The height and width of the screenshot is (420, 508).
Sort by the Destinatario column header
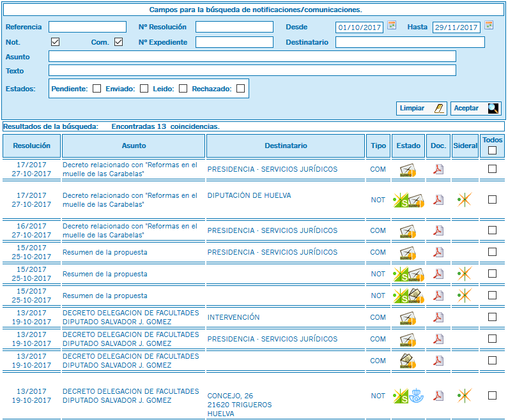(x=286, y=146)
